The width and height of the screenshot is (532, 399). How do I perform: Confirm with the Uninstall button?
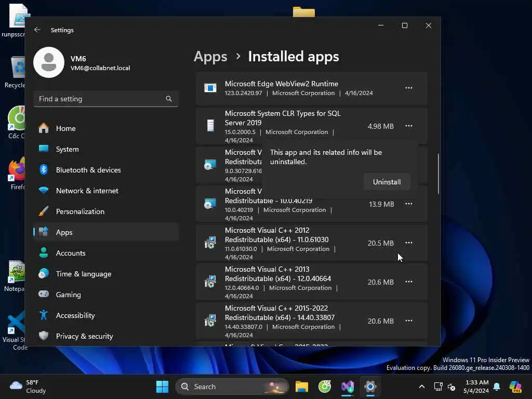pos(387,182)
